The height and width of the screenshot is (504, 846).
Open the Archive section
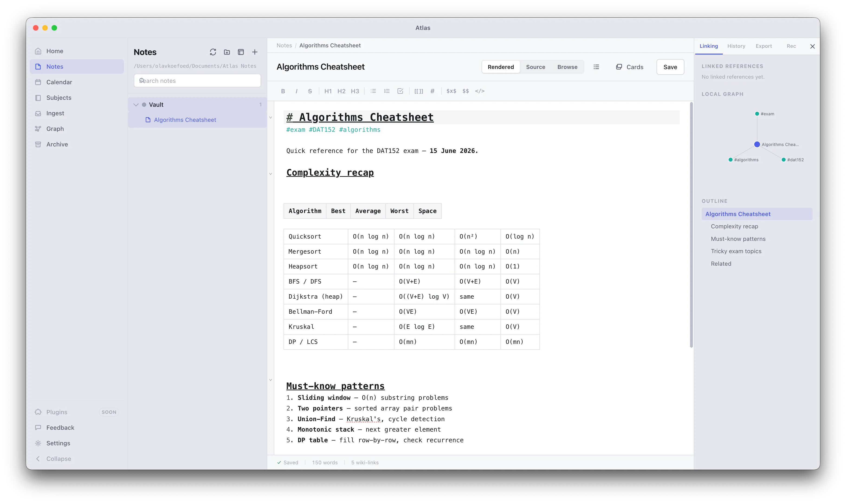(x=77, y=144)
